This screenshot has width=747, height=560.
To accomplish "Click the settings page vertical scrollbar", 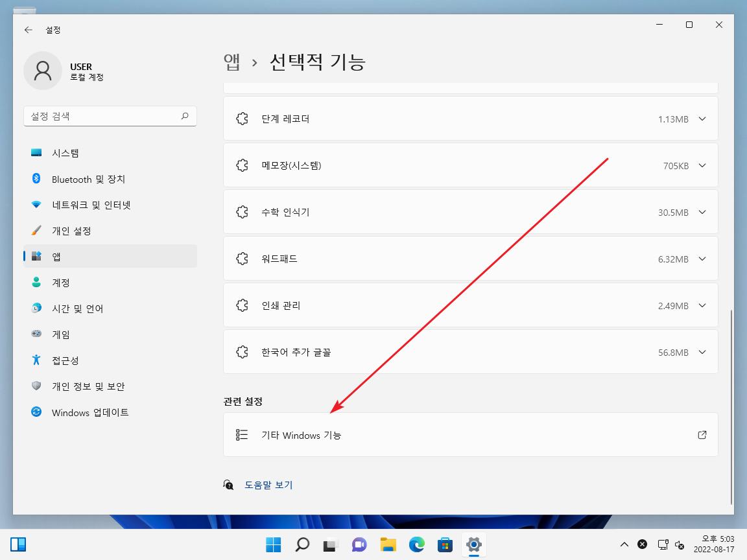I will point(731,407).
